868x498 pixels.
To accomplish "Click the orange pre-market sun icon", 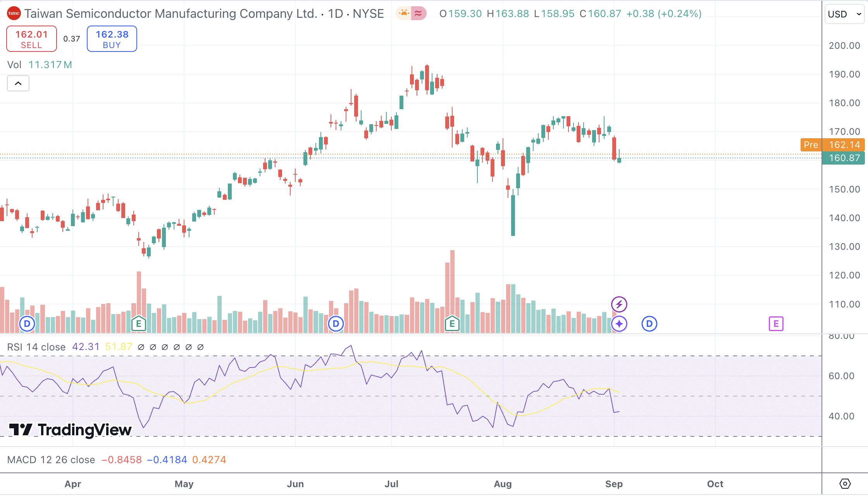I will (x=404, y=14).
